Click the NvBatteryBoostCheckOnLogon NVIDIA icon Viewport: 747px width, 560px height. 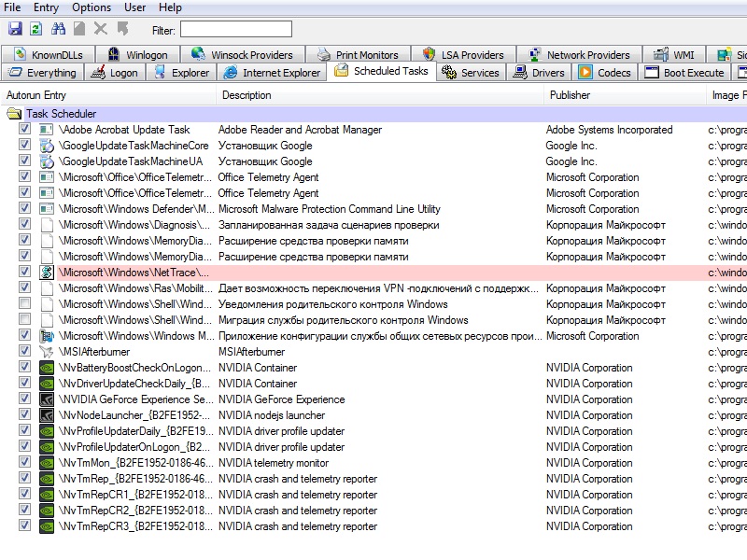click(46, 368)
